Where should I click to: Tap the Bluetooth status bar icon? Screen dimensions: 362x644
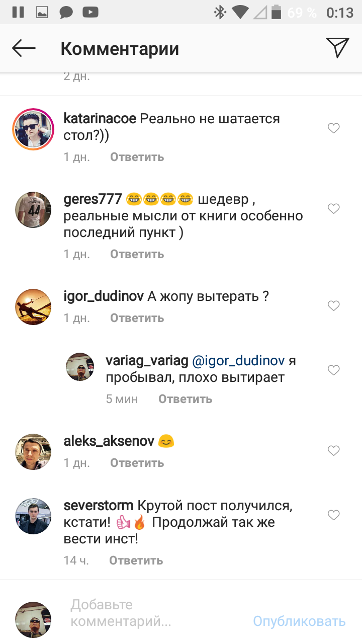[220, 12]
